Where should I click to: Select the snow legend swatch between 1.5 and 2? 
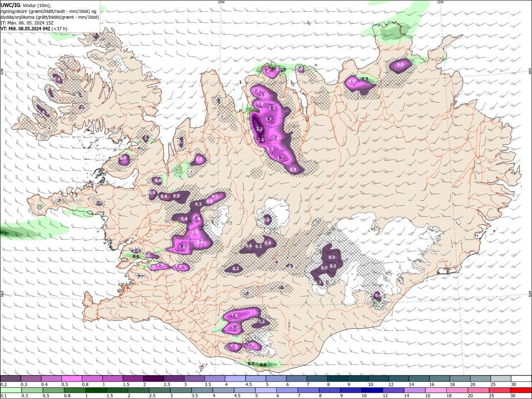[x=133, y=379]
